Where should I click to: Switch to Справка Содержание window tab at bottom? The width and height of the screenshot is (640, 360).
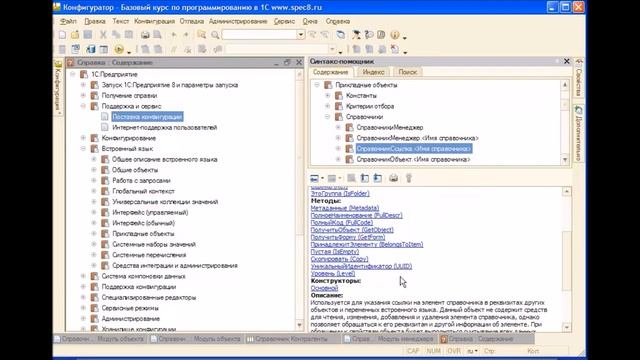(x=486, y=339)
